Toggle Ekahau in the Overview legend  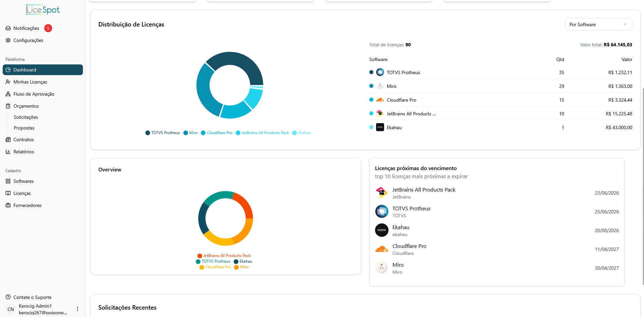pyautogui.click(x=243, y=261)
